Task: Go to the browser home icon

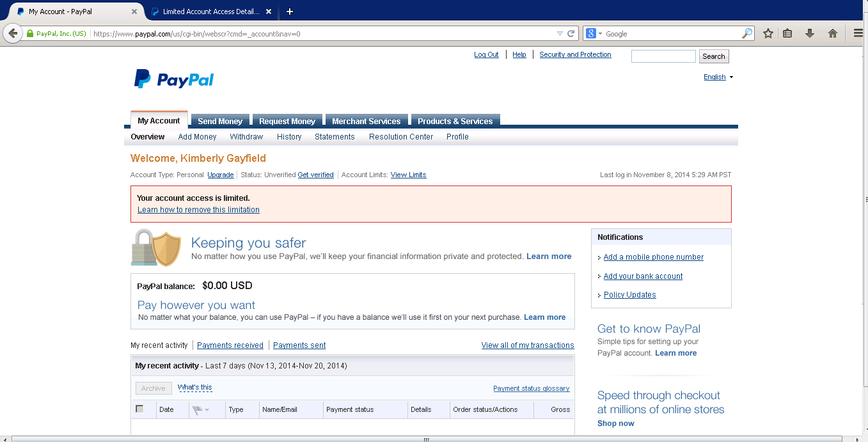Action: (x=833, y=33)
